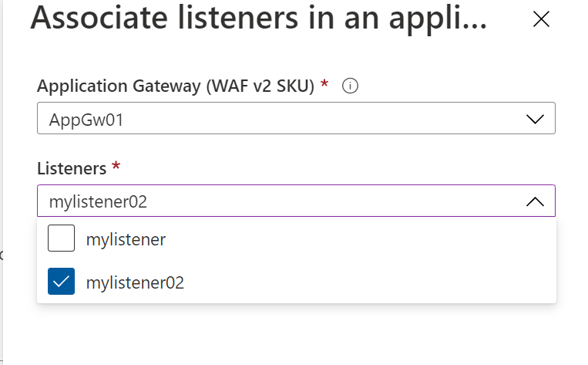Open the Application Gateway combo box
Image resolution: width=588 pixels, height=365 pixels.
click(296, 120)
